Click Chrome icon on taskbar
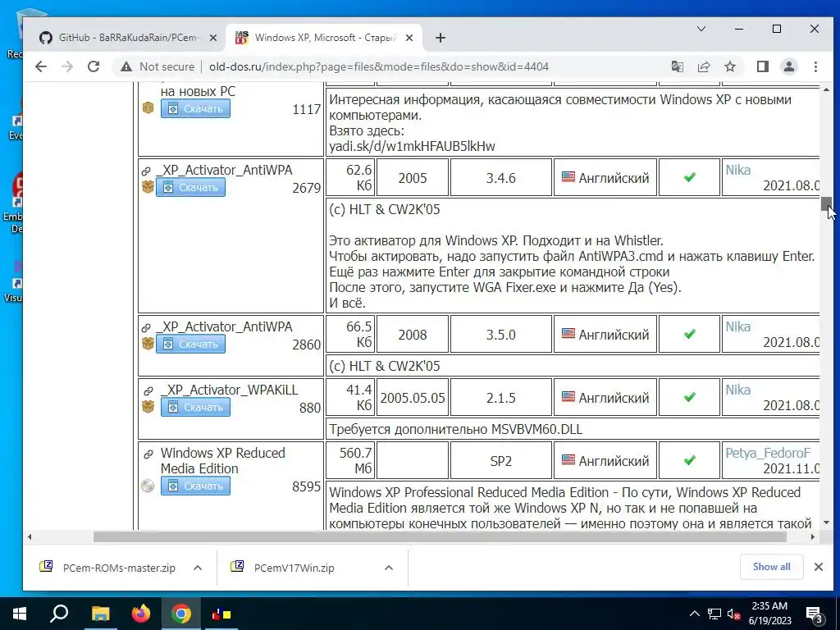 181,614
